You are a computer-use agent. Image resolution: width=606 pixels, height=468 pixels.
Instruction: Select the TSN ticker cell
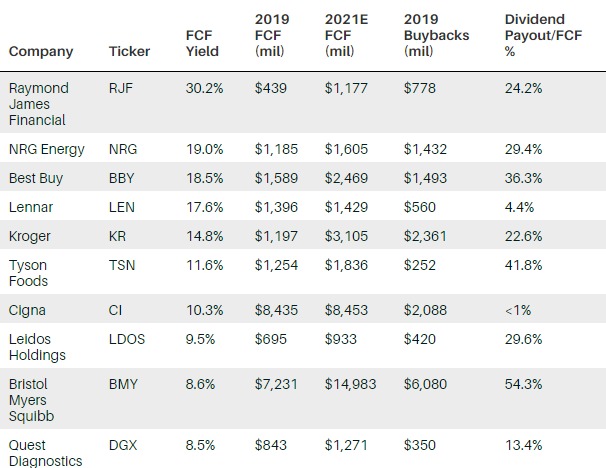(x=122, y=265)
